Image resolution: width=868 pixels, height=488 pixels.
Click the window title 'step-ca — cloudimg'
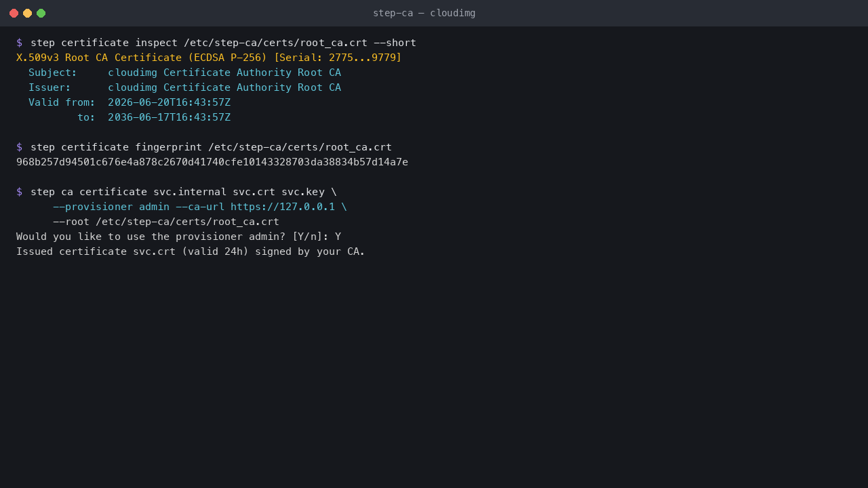point(424,13)
